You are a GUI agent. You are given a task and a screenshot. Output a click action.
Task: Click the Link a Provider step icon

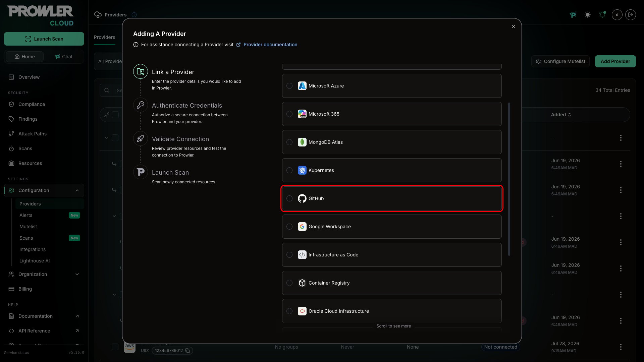click(x=141, y=71)
